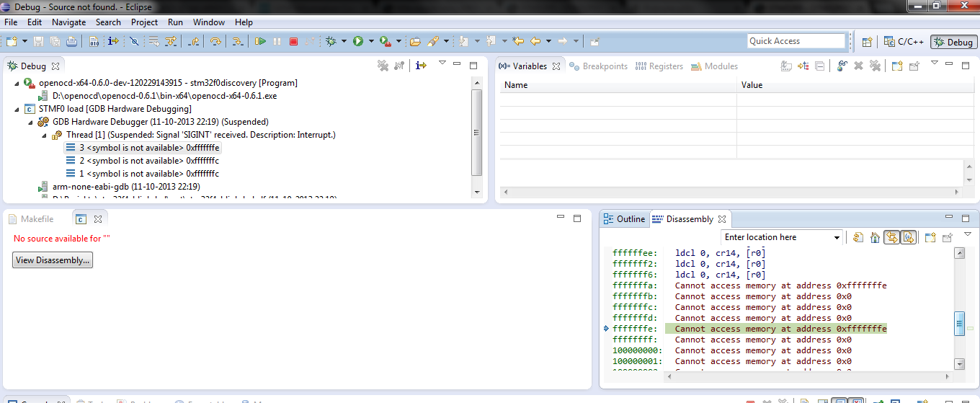Switch to the Outline tab
The width and height of the screenshot is (980, 403).
(x=624, y=219)
